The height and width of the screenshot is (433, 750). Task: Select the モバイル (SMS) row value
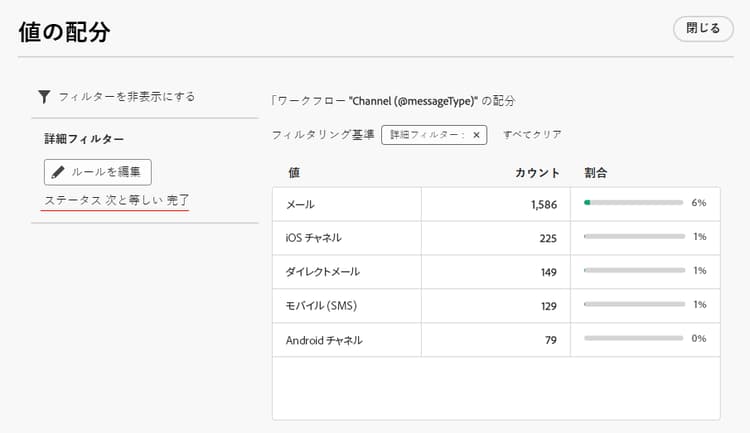tap(321, 306)
